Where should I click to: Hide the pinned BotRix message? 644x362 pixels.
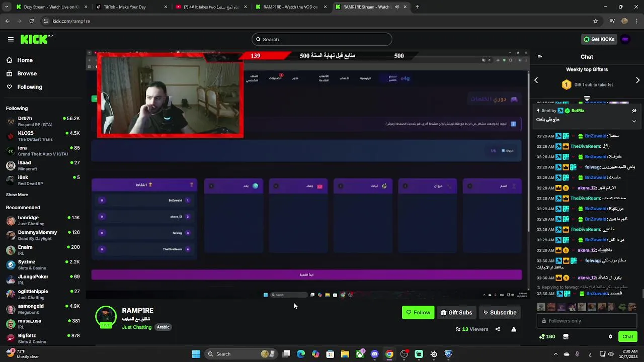point(634,111)
